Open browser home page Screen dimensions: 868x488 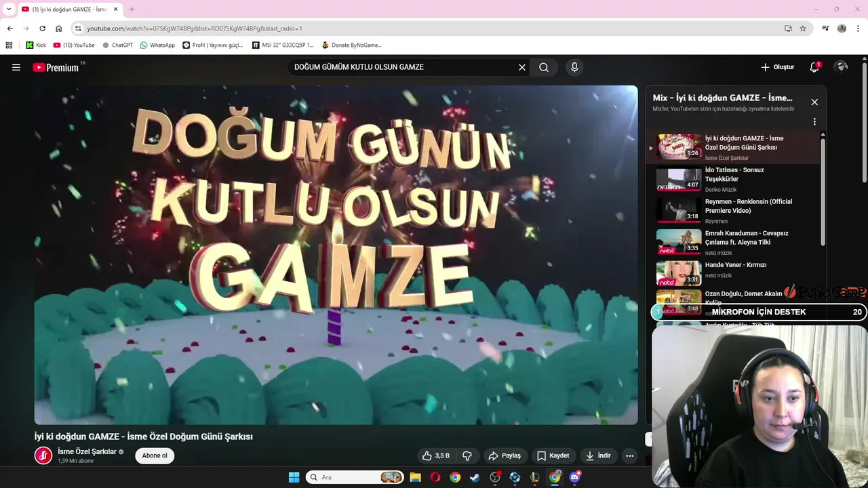coord(59,28)
